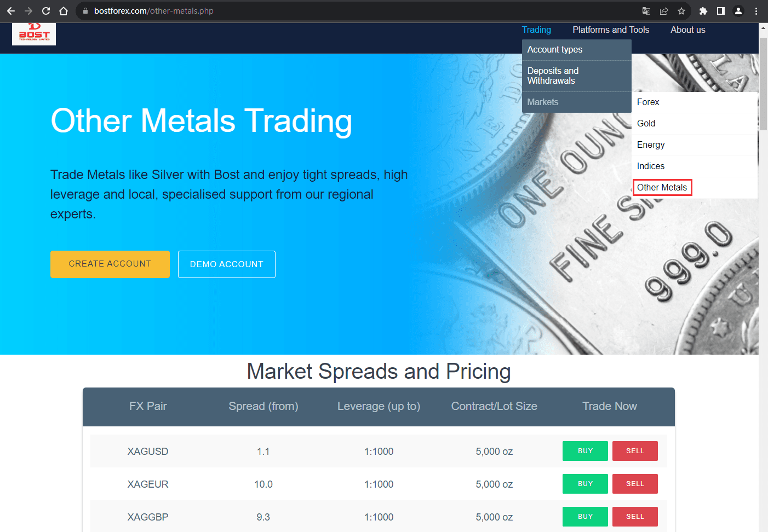The width and height of the screenshot is (768, 532).
Task: Click the share page icon
Action: coord(664,11)
